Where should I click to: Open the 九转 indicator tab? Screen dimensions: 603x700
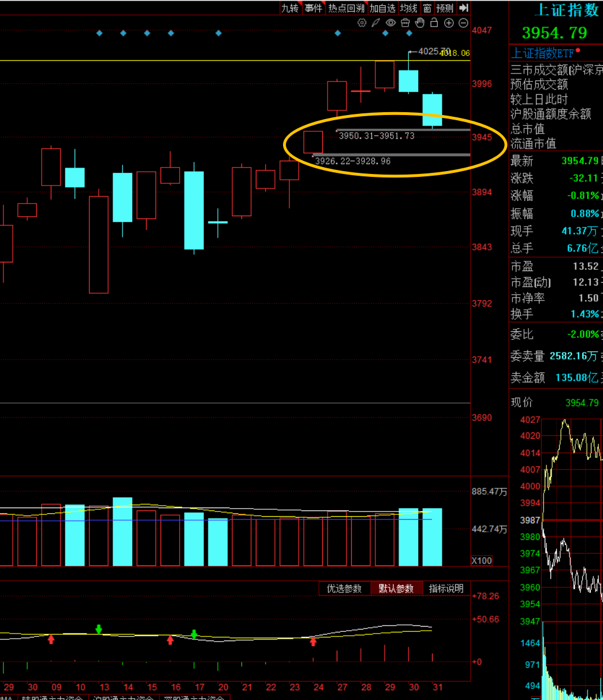pyautogui.click(x=290, y=8)
